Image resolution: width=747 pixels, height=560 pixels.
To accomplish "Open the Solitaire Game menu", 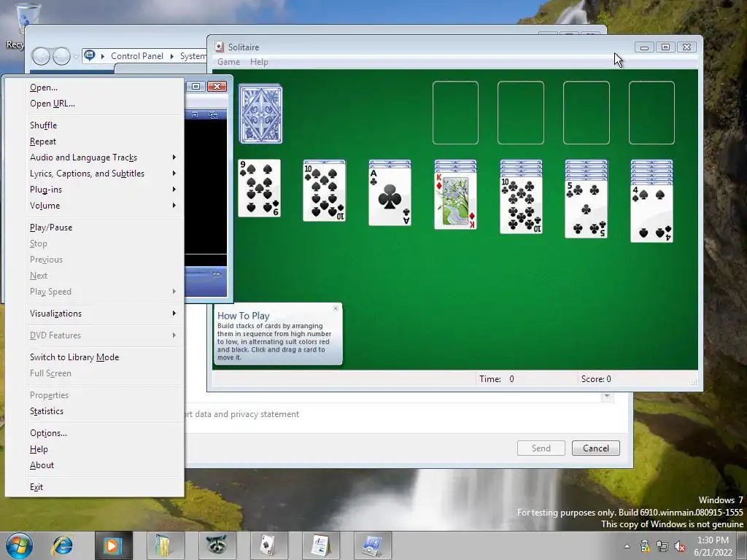I will 228,62.
